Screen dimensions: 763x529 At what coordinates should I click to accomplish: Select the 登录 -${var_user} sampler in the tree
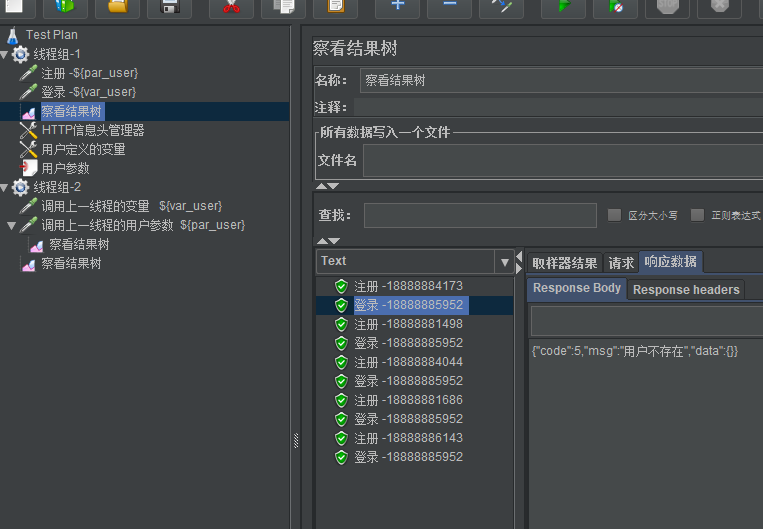[x=89, y=92]
